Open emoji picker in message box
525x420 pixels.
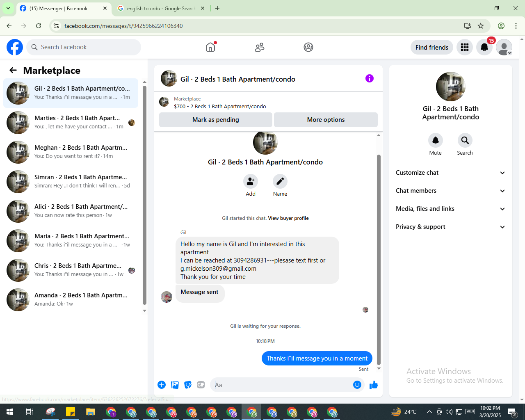point(357,385)
